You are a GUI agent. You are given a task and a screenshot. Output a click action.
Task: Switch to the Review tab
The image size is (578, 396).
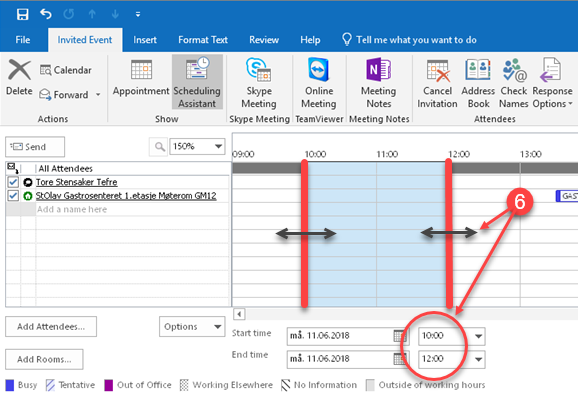[264, 40]
